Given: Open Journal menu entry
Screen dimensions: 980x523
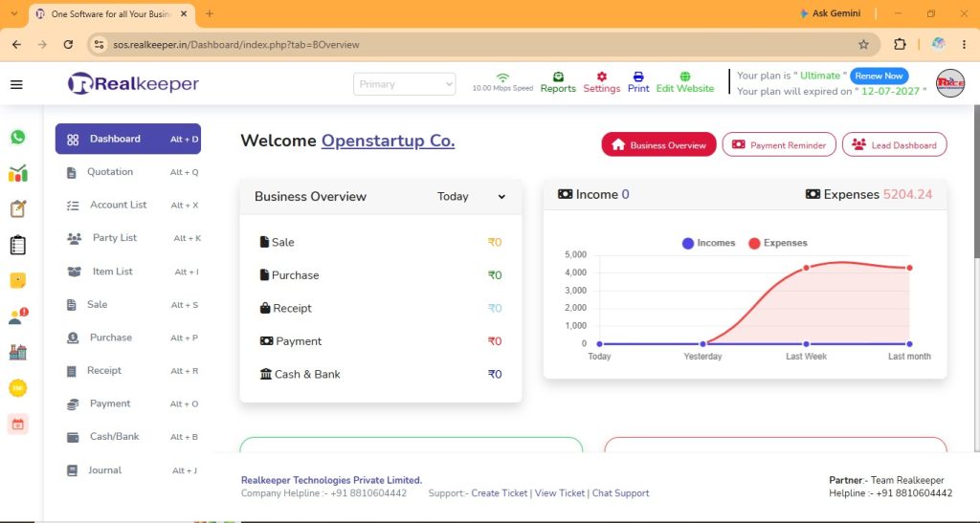Looking at the screenshot, I should pos(128,470).
